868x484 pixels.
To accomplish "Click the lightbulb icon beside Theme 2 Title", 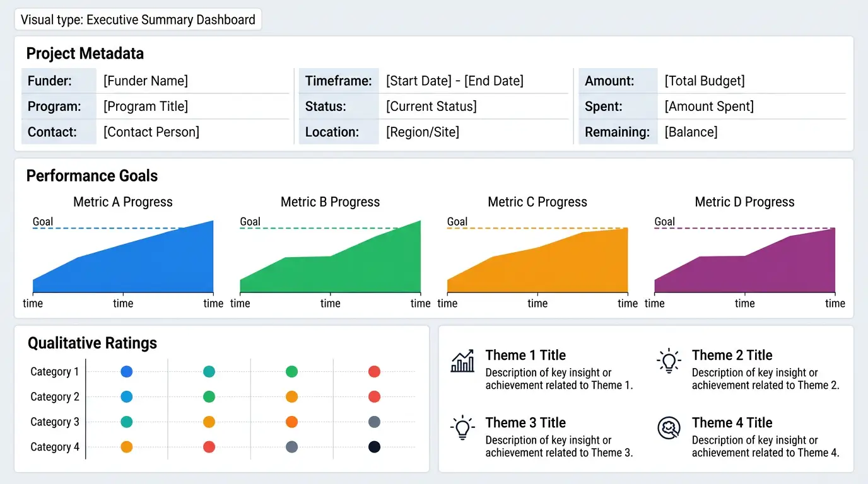I will pos(669,361).
